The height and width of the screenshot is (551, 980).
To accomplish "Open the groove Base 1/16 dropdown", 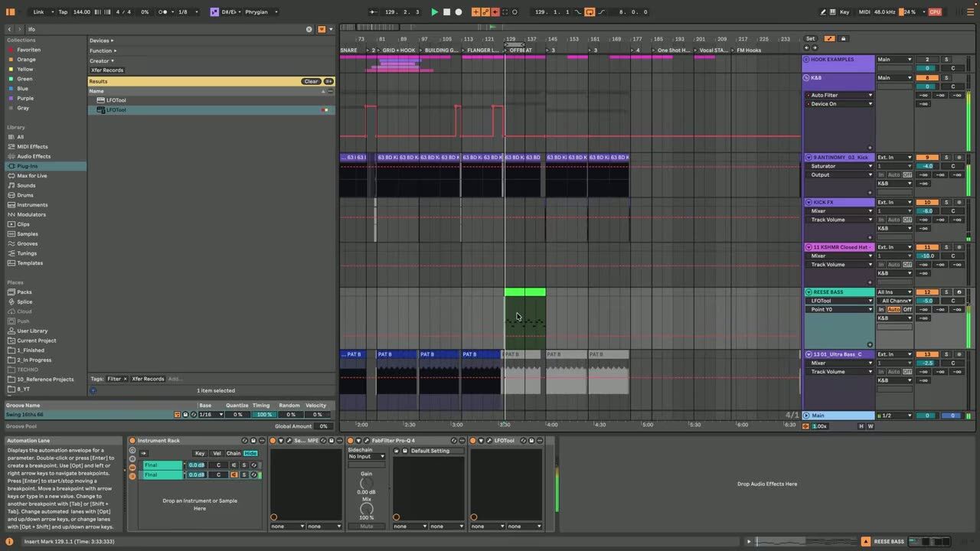I will (211, 415).
